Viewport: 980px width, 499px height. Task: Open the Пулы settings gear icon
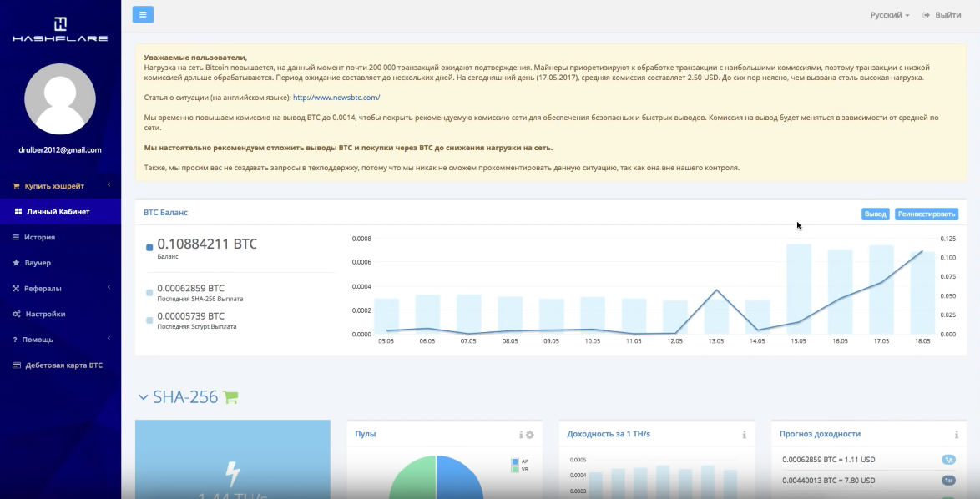click(x=529, y=435)
